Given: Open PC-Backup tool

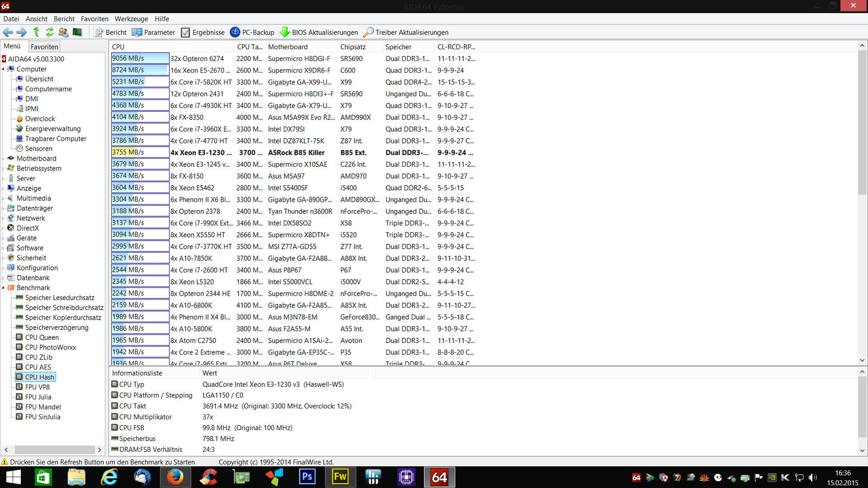Looking at the screenshot, I should pyautogui.click(x=252, y=32).
